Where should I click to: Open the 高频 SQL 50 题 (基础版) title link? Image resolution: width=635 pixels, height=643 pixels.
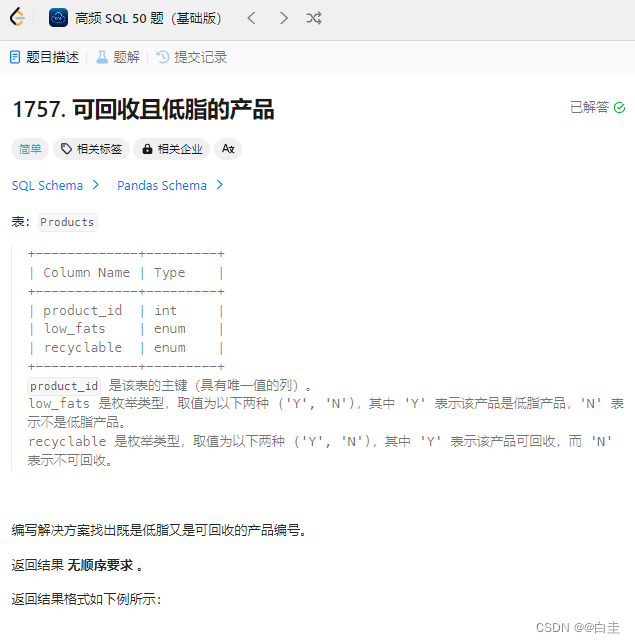[148, 18]
